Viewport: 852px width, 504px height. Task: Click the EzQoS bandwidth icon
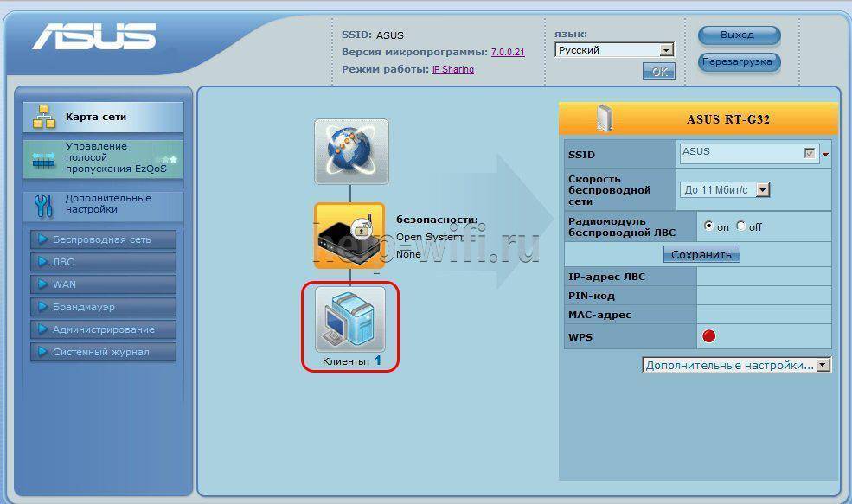point(43,159)
